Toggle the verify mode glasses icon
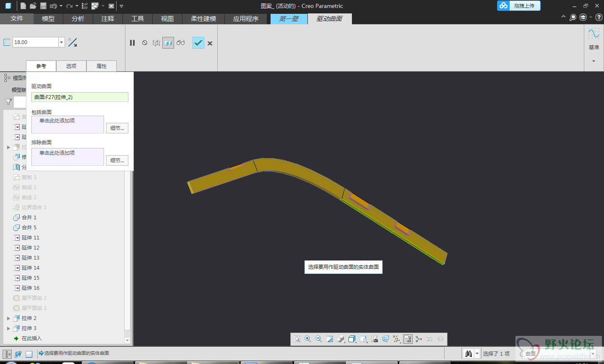Screen dimensions: 604x364 pyautogui.click(x=181, y=43)
